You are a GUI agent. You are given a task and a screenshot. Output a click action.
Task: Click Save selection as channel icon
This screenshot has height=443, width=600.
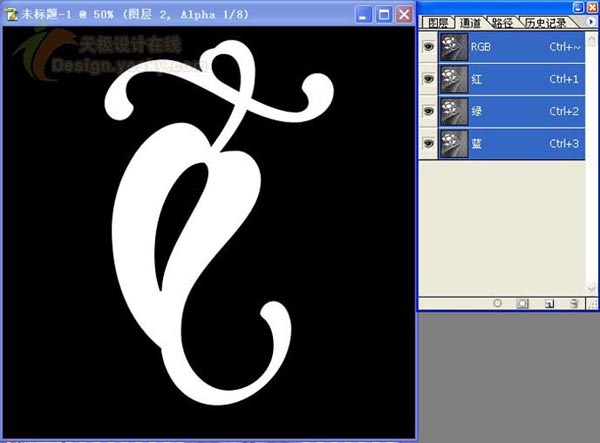point(522,302)
